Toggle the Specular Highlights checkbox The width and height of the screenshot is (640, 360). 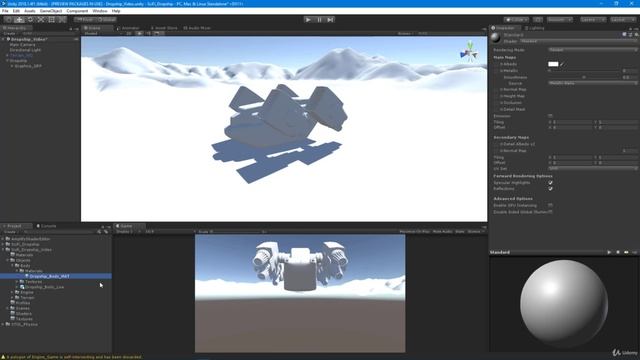550,182
